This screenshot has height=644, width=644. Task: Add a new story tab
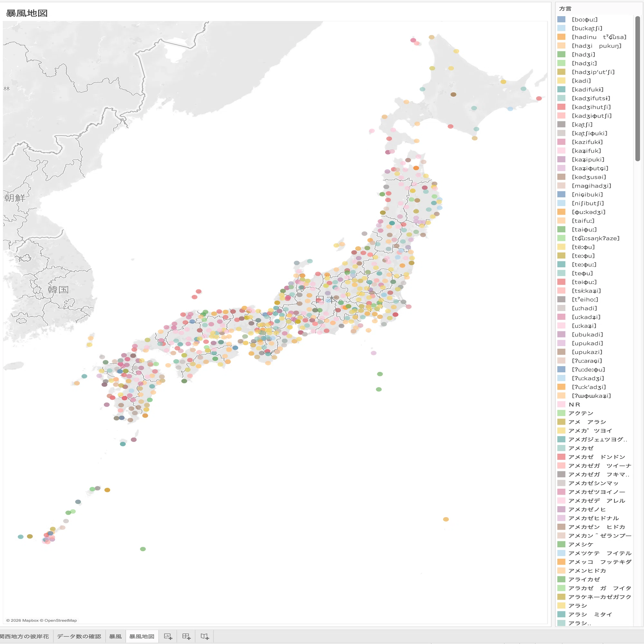tap(205, 636)
